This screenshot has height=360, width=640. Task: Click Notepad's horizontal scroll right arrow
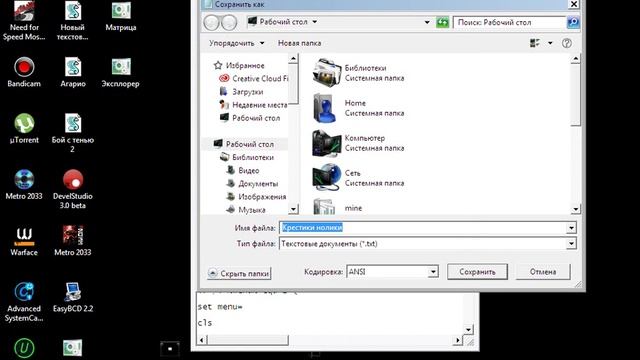458,340
